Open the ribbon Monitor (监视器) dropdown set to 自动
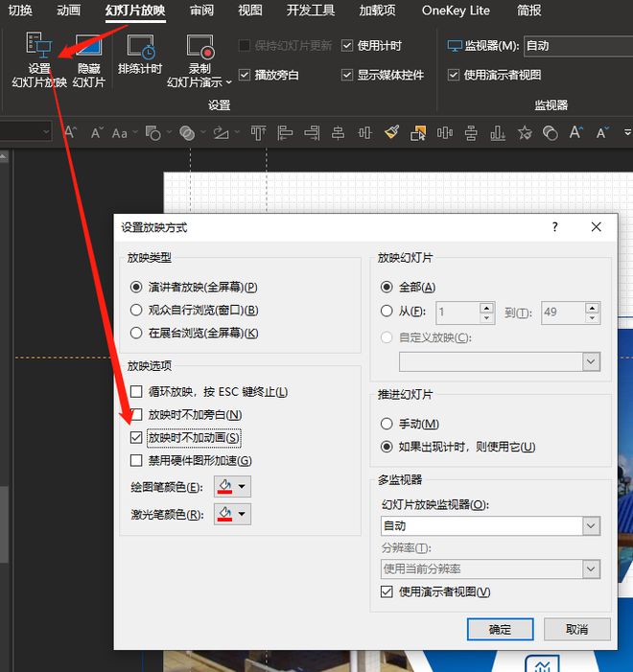633x672 pixels. click(578, 46)
